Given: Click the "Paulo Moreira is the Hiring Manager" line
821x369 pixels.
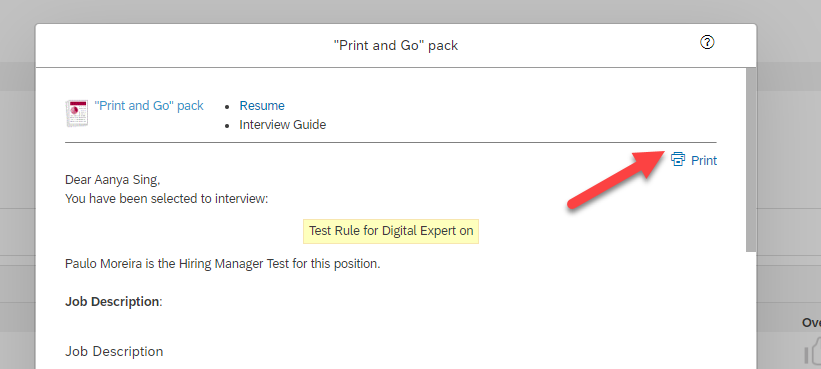Looking at the screenshot, I should (x=223, y=264).
